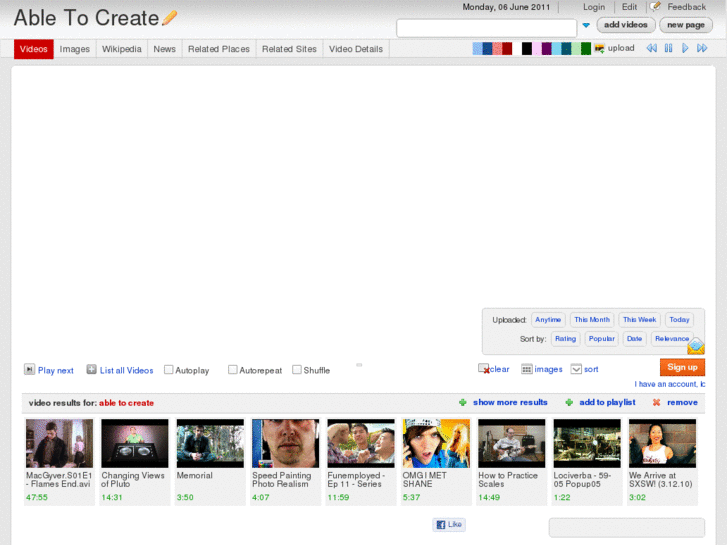This screenshot has height=545, width=727.
Task: Click the pause playback icon
Action: click(x=668, y=48)
